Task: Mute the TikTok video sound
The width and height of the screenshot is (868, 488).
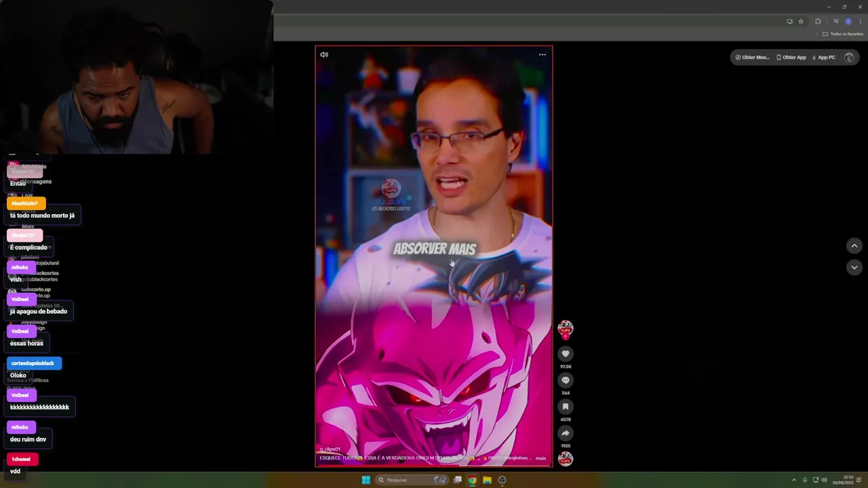Action: pos(324,55)
